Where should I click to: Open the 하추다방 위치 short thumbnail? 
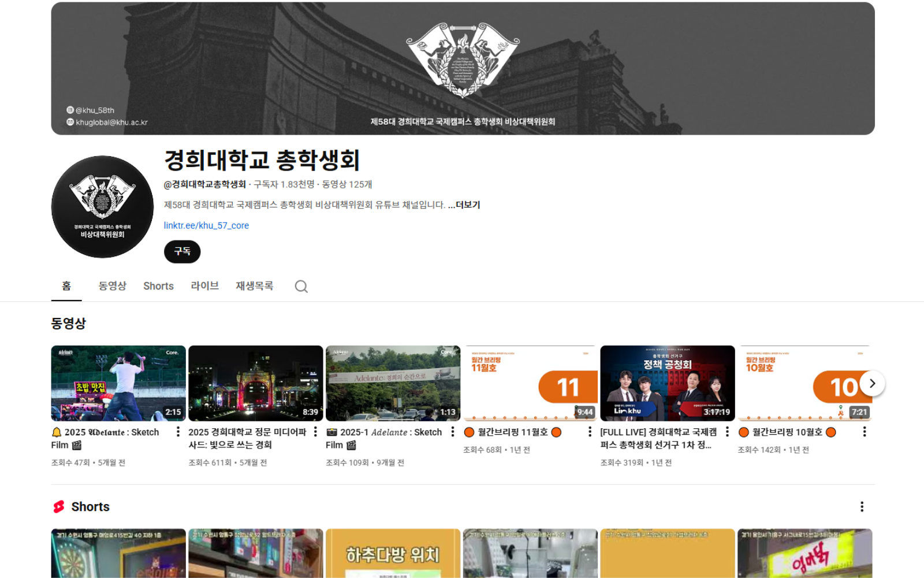[x=393, y=553]
